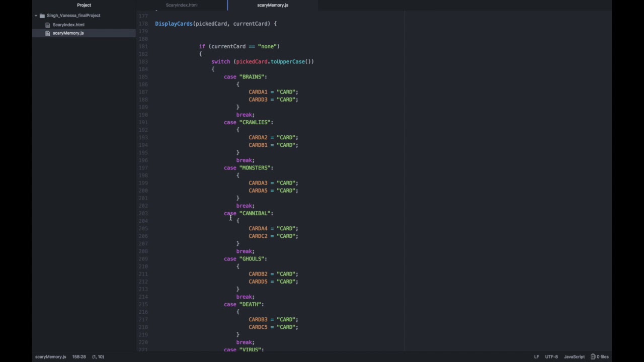This screenshot has height=362, width=644.
Task: Click the 0 files status text
Action: pyautogui.click(x=603, y=357)
